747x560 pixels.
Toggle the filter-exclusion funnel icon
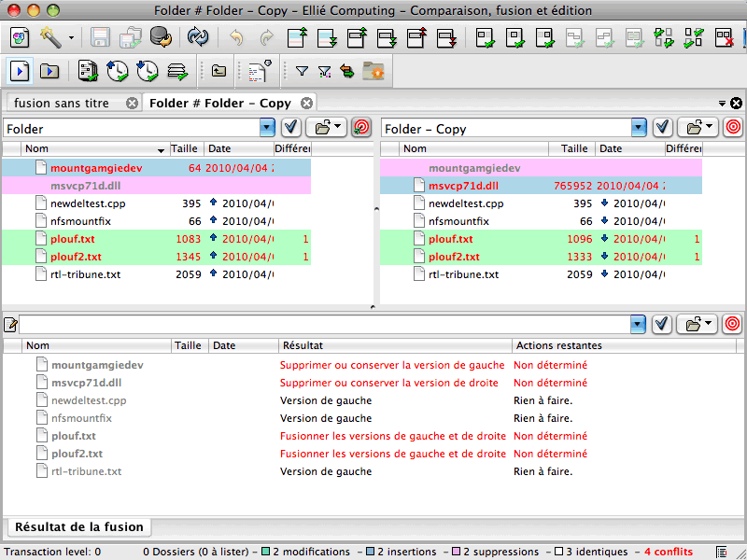[325, 71]
